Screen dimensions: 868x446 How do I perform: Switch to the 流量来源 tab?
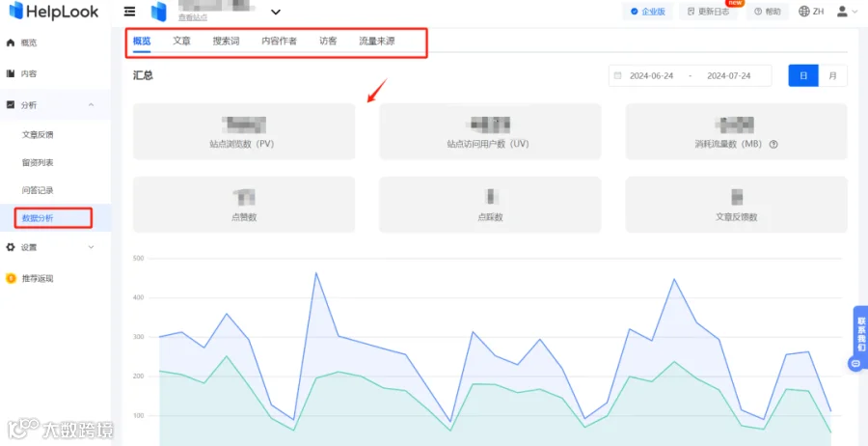[377, 41]
